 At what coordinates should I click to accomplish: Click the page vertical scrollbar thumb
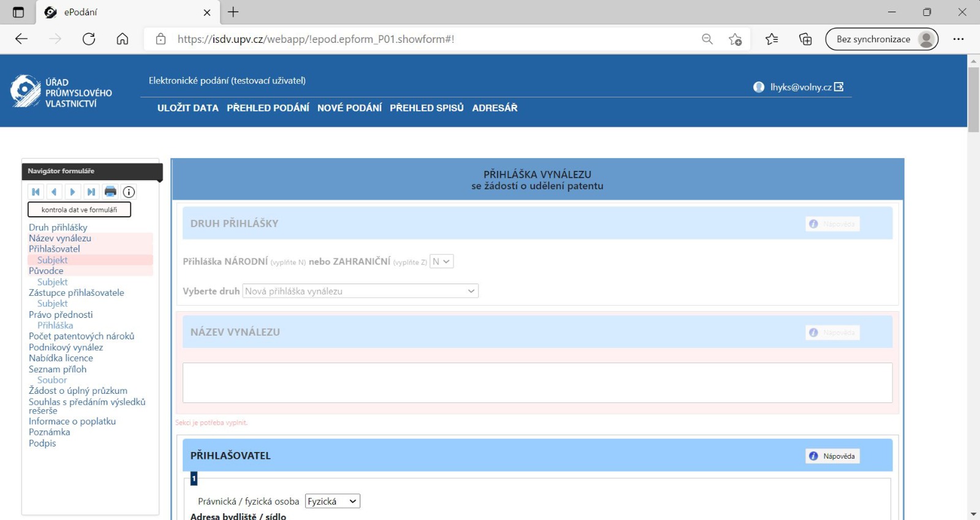point(973,99)
